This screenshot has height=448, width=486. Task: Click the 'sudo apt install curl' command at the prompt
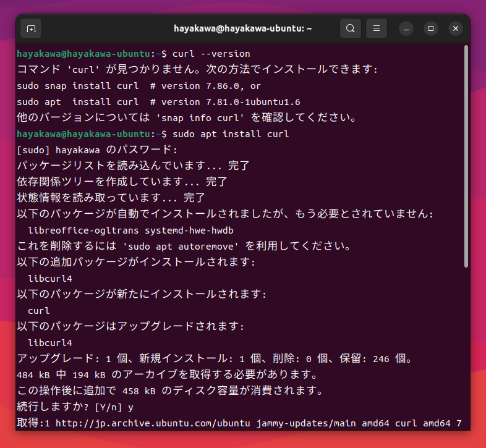click(x=231, y=134)
